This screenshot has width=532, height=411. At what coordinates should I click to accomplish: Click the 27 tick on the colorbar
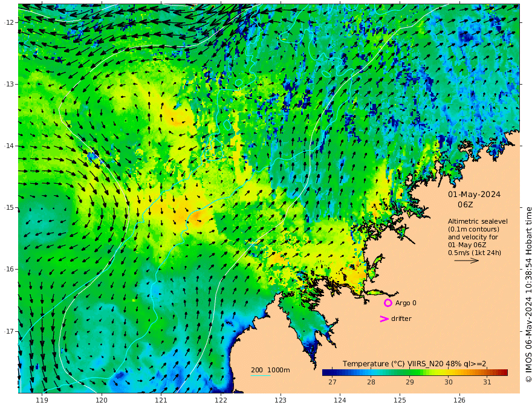[332, 382]
